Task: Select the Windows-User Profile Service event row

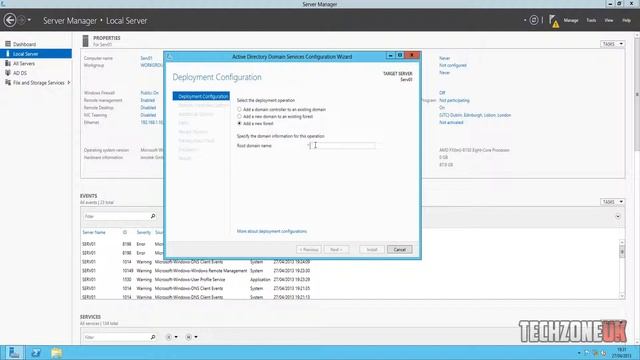Action: (196, 280)
